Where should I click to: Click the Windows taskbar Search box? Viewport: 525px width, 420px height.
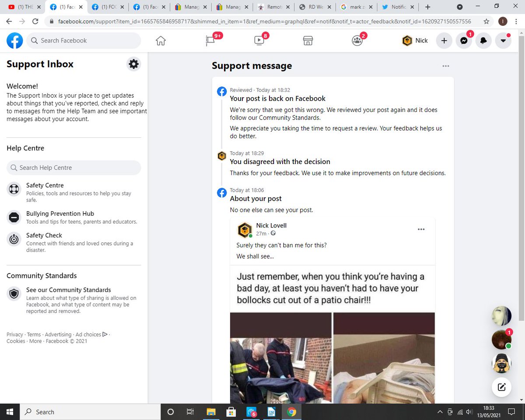click(90, 412)
